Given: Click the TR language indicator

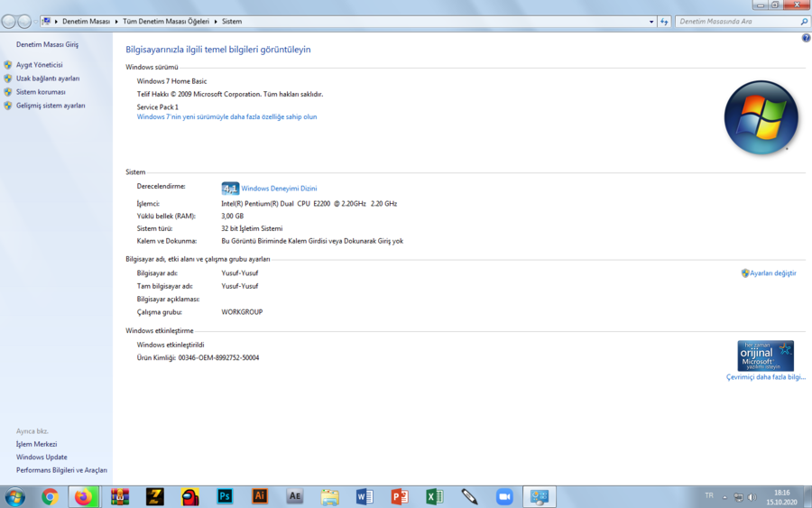Looking at the screenshot, I should pos(709,496).
